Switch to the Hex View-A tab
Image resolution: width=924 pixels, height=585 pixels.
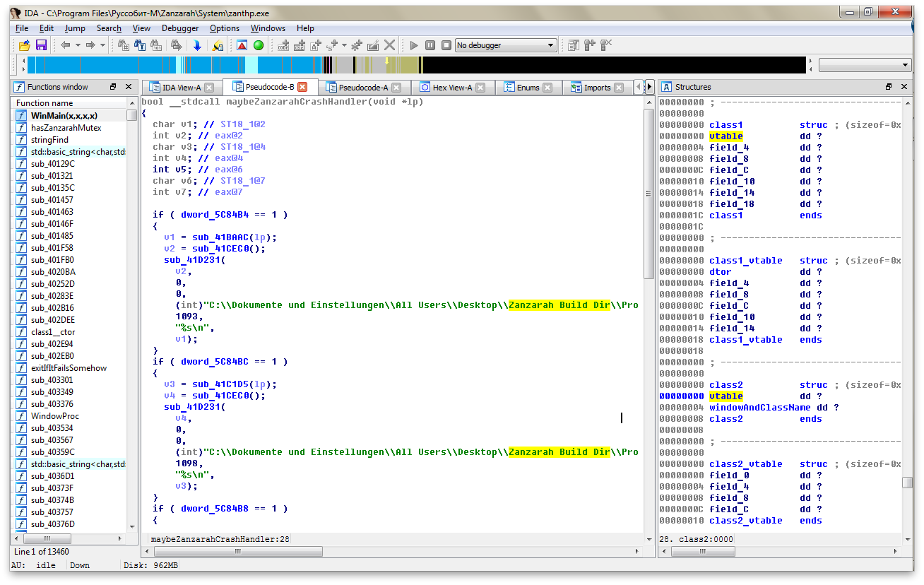click(452, 88)
